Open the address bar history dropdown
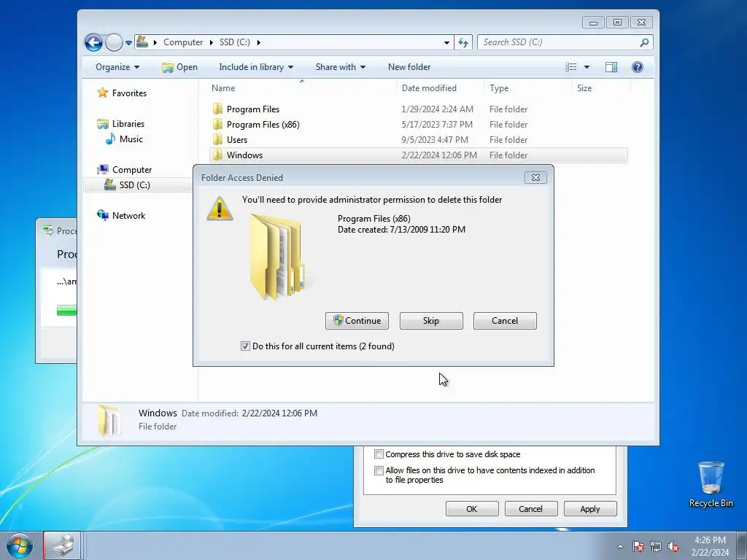747x560 pixels. coord(446,42)
